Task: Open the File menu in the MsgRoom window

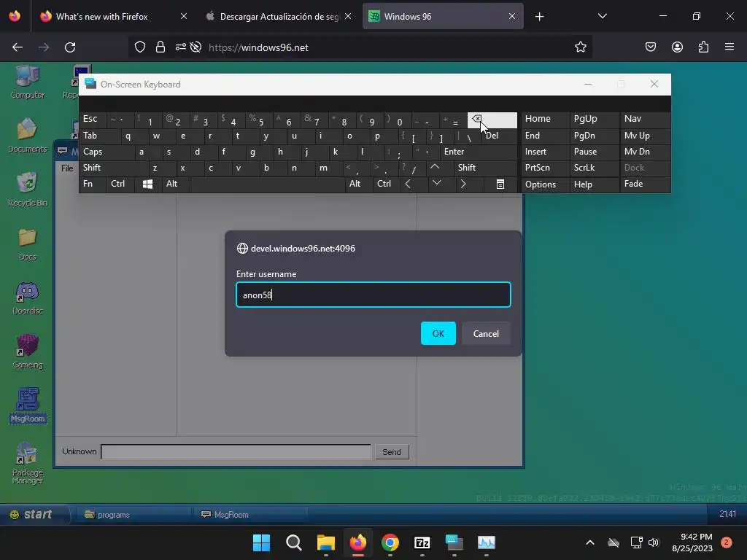Action: tap(67, 168)
